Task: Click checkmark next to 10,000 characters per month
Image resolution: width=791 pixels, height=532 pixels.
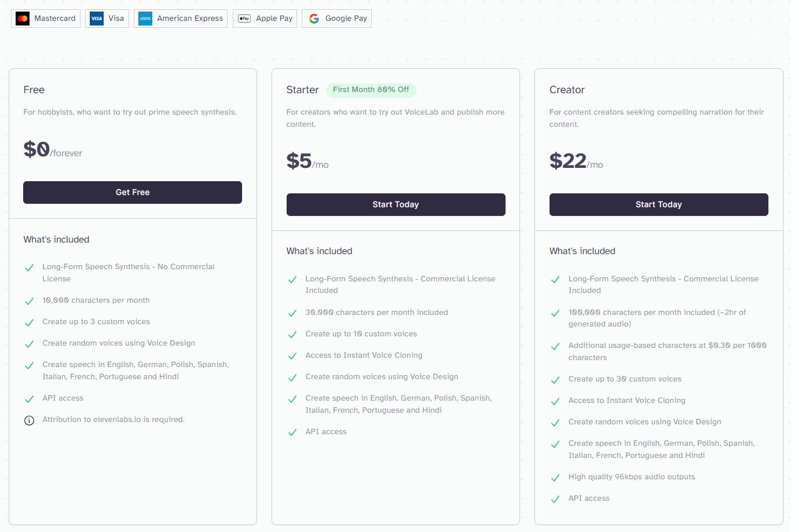Action: 29,301
